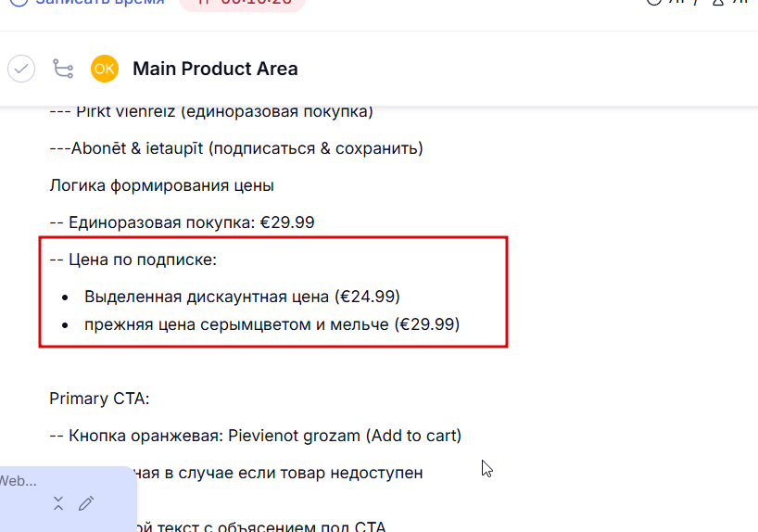Viewport: 758px width, 532px height.
Task: Open the orange OK assignee avatar
Action: tap(104, 69)
